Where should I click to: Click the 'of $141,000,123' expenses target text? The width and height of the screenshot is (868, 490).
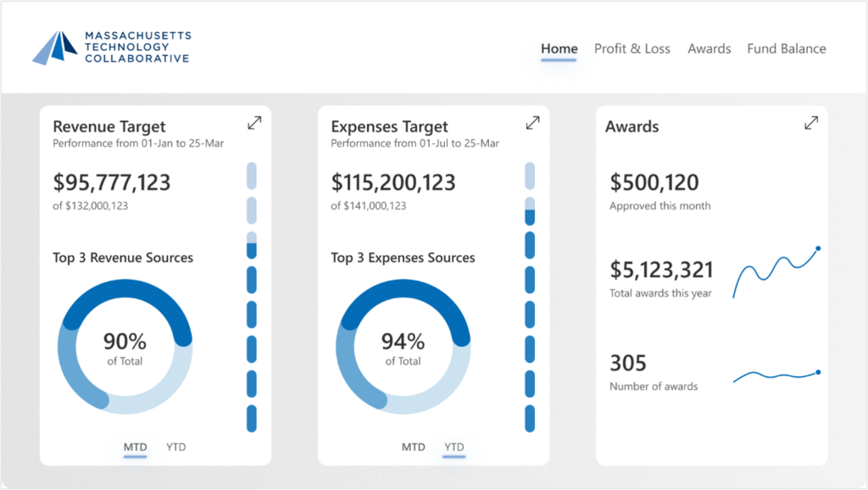click(x=368, y=206)
